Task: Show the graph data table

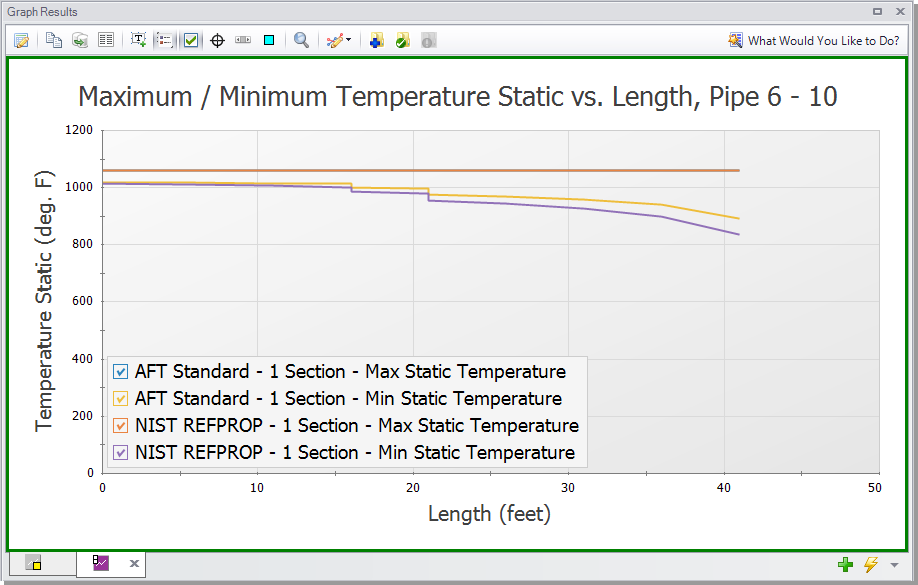Action: pyautogui.click(x=107, y=40)
